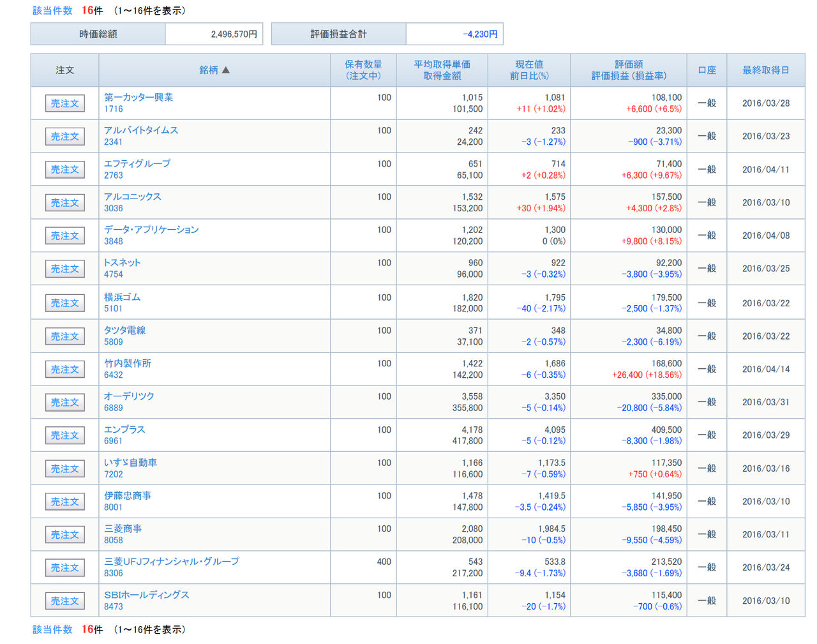
Task: Select daily change +30 (+1.94%)
Action: pyautogui.click(x=541, y=208)
